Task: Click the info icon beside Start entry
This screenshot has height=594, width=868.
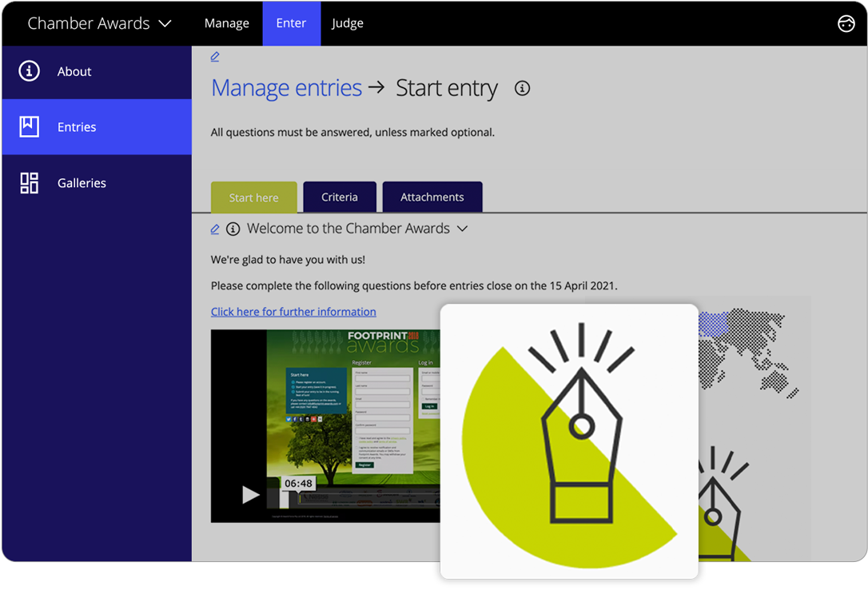Action: (522, 88)
